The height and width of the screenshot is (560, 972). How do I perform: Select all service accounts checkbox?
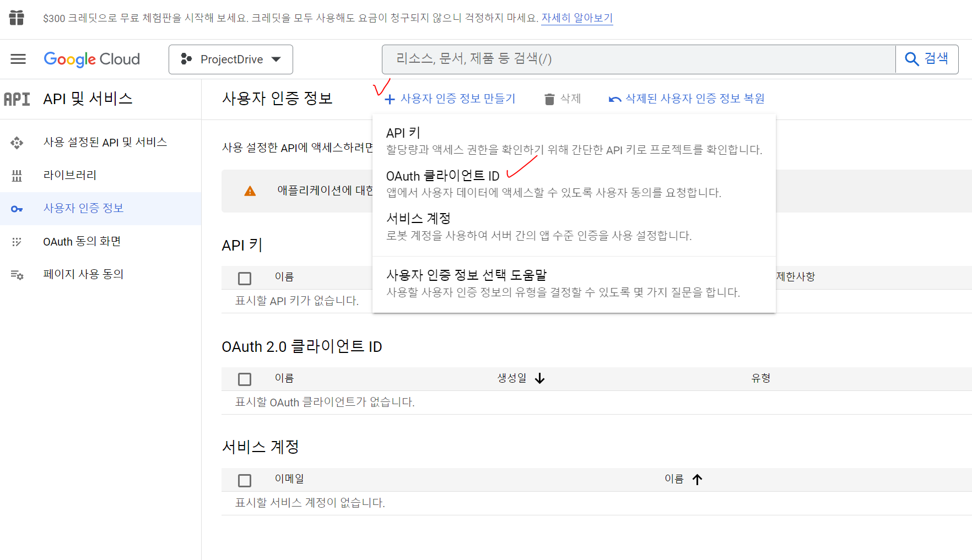[x=245, y=481]
